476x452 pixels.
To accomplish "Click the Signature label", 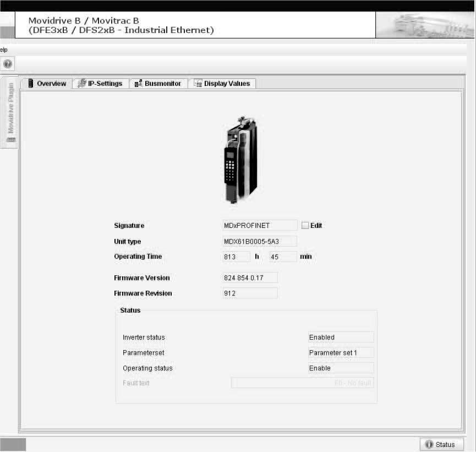I will click(x=129, y=225).
